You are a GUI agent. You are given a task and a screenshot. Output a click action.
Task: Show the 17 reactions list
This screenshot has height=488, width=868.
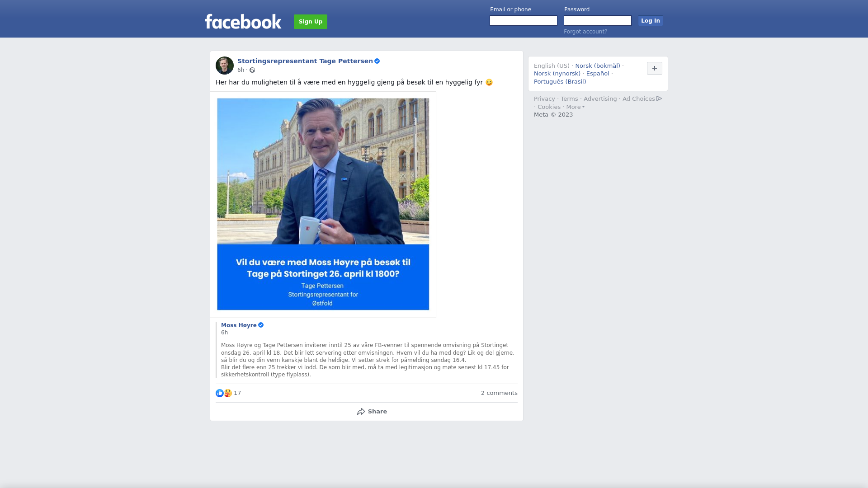237,393
